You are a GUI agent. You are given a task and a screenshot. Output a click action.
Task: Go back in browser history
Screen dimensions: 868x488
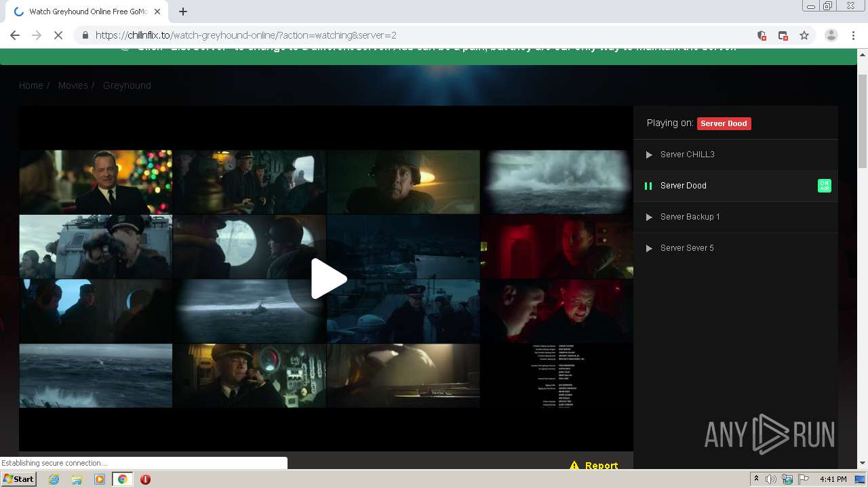[15, 35]
